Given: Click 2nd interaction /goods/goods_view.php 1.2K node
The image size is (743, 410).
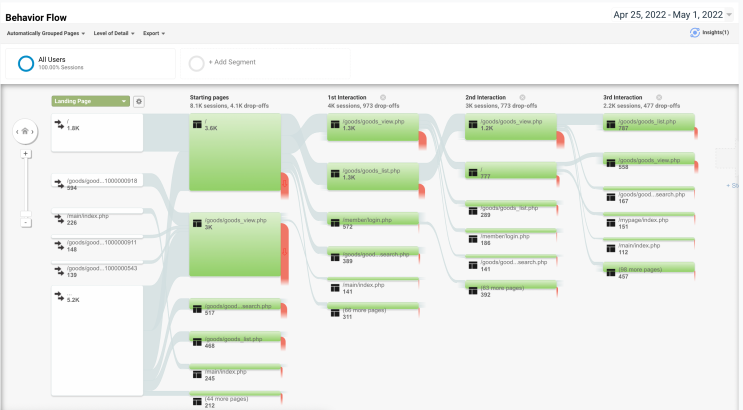Looking at the screenshot, I should point(511,126).
